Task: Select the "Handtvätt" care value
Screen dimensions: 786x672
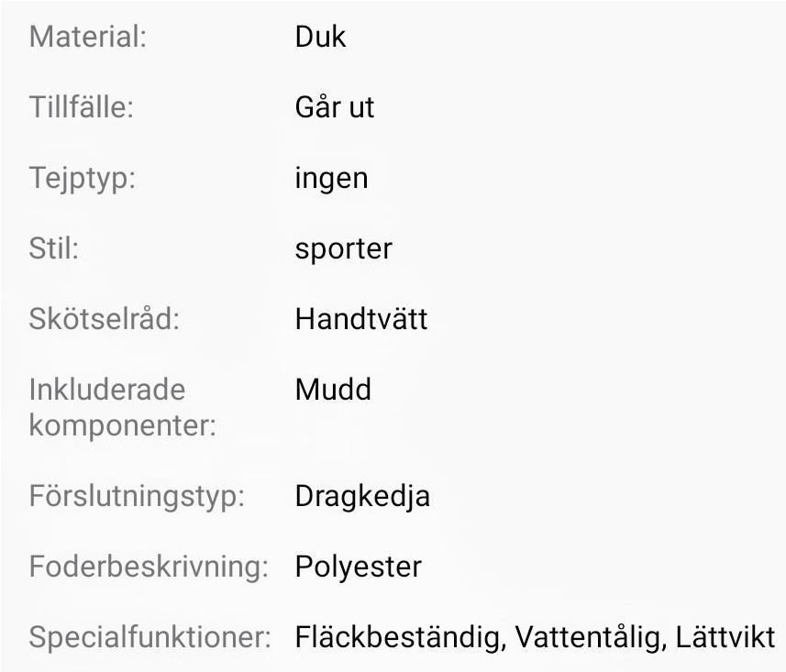Action: click(x=361, y=319)
